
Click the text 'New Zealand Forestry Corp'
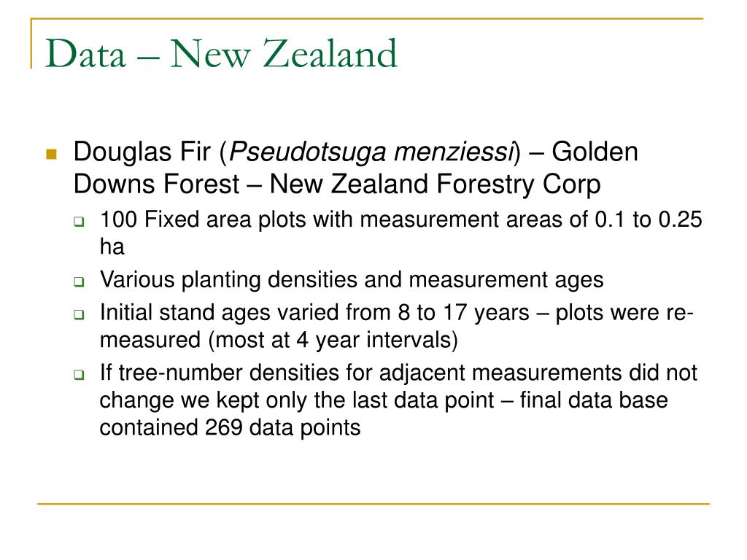coord(435,184)
